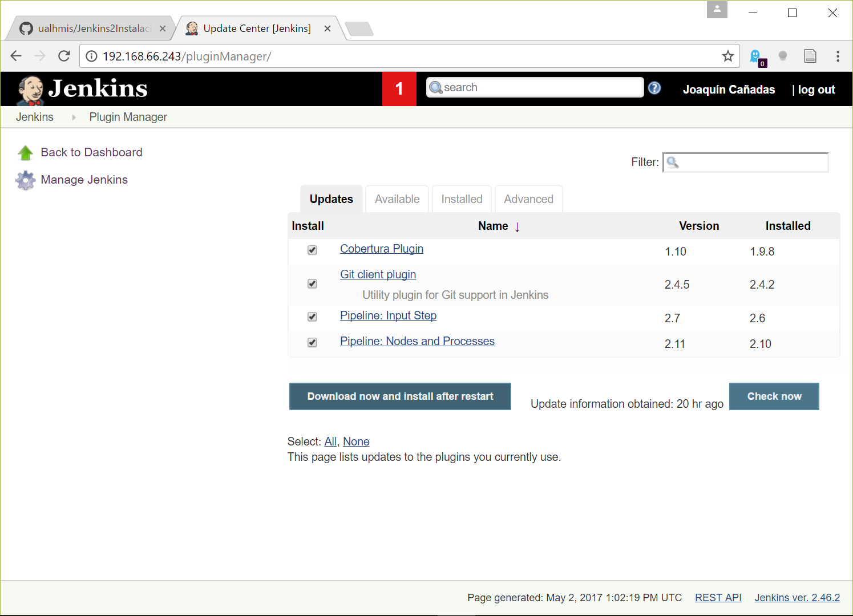Screen dimensions: 853x616
Task: Click the document page extension icon
Action: (x=810, y=56)
